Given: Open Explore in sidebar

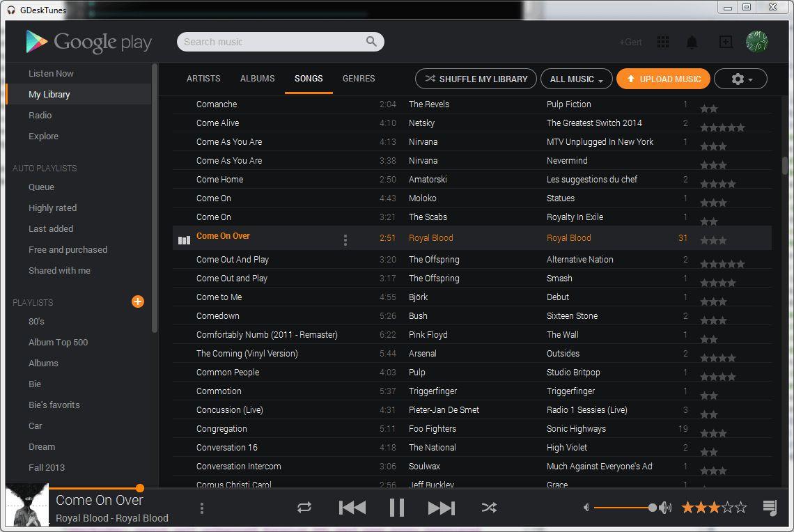Looking at the screenshot, I should (x=43, y=136).
